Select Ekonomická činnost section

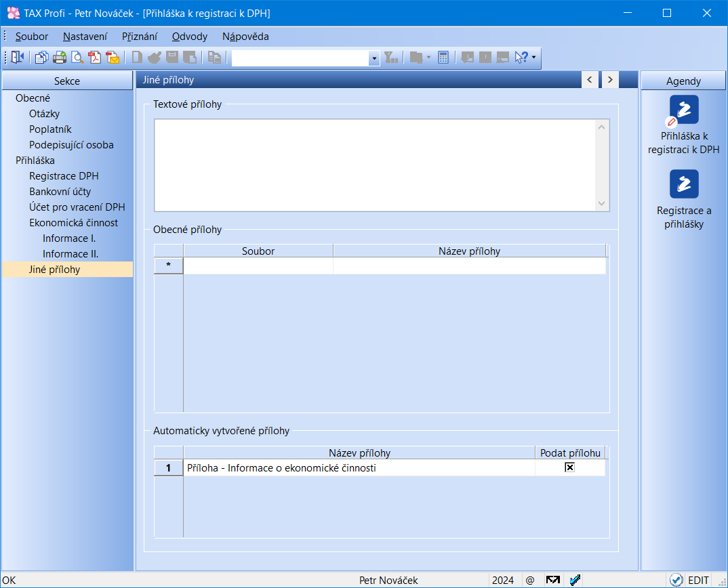point(74,223)
